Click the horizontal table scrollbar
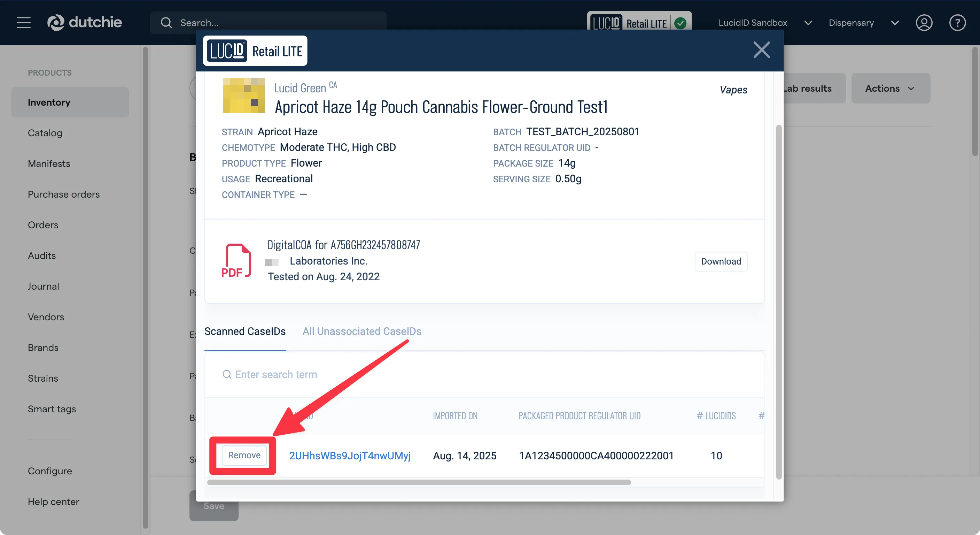Viewport: 980px width, 535px height. pyautogui.click(x=419, y=482)
